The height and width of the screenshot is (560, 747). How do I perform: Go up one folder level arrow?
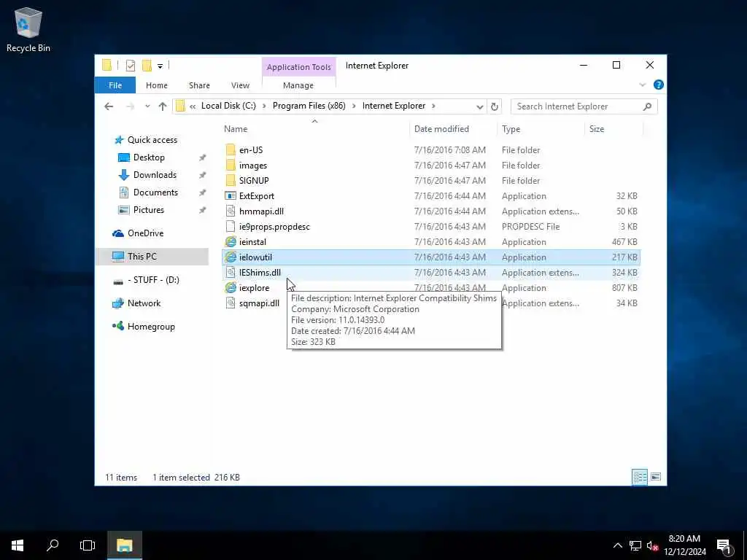coord(163,106)
